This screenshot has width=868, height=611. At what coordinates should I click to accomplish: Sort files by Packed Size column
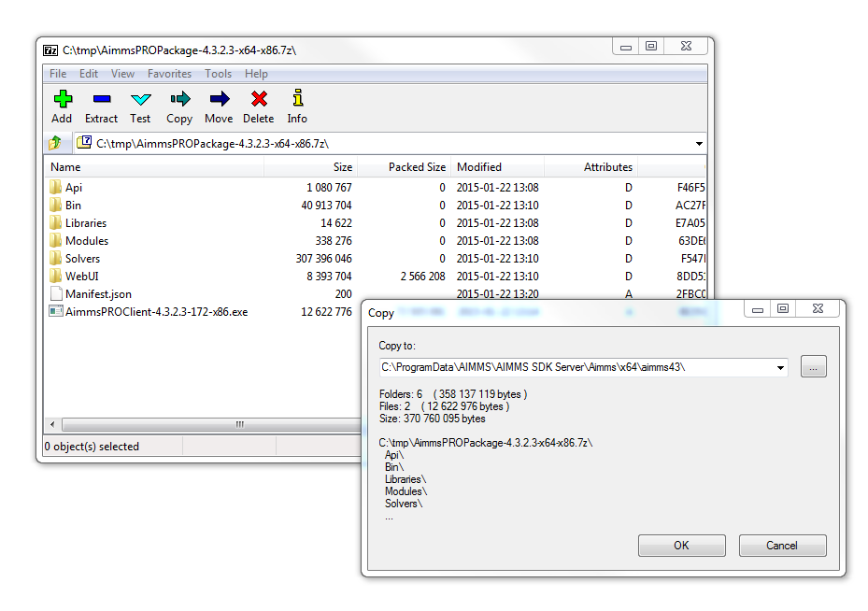(404, 167)
